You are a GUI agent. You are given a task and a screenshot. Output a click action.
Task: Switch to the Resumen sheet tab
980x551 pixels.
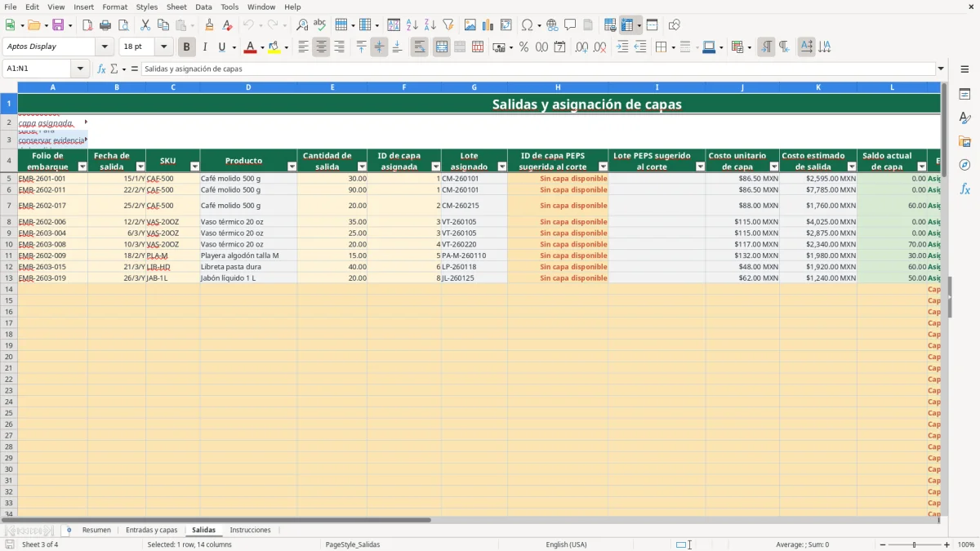tap(96, 531)
